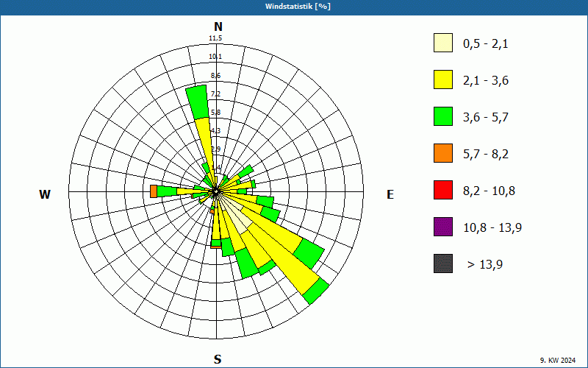
Task: Click the 3,6 - 5,7 legend label
Action: (x=486, y=118)
